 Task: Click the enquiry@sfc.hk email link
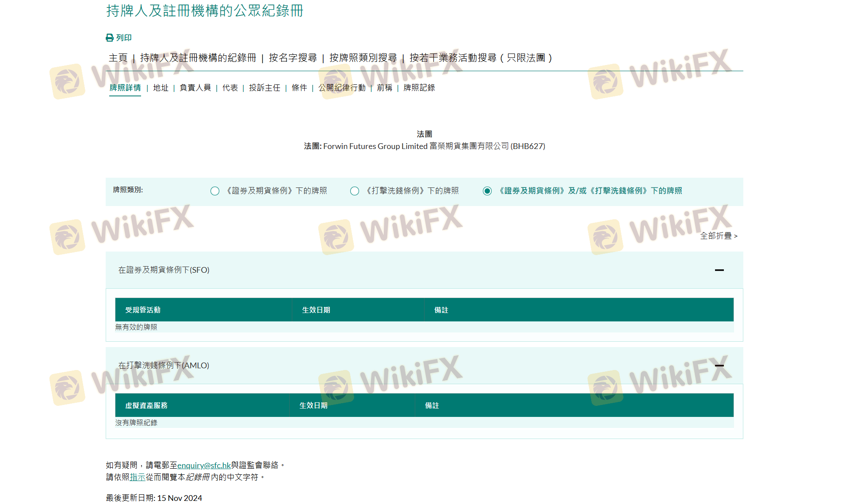click(204, 466)
